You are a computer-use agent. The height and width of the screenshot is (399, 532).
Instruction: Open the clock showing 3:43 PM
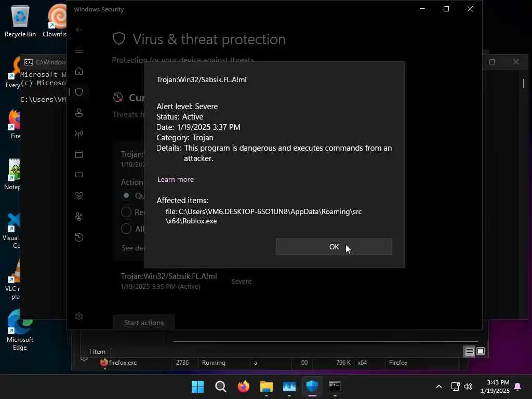(x=495, y=387)
